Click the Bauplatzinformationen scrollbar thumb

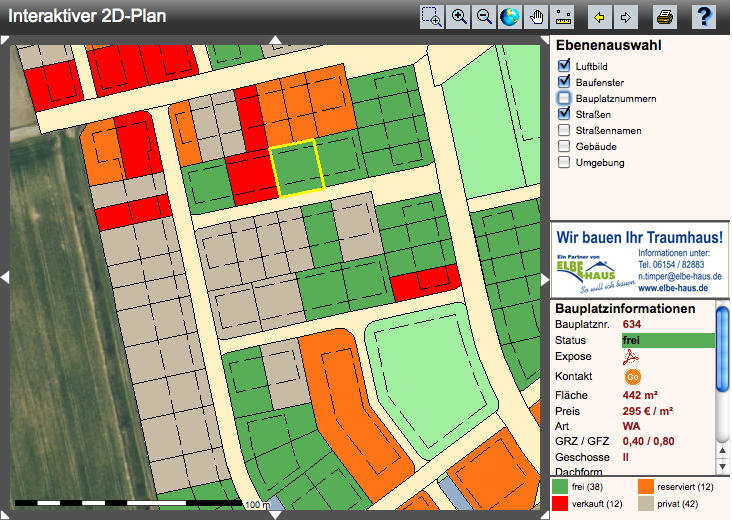click(722, 349)
